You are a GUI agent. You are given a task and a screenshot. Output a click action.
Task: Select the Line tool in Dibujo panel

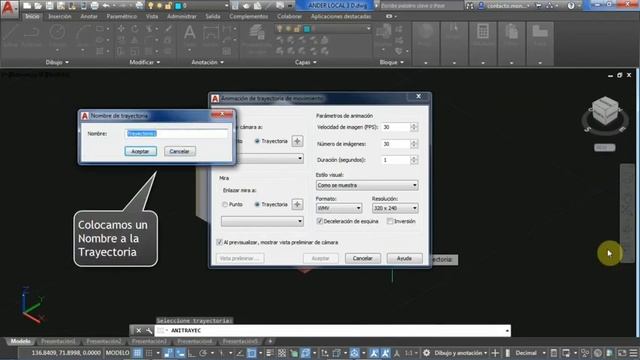9,34
